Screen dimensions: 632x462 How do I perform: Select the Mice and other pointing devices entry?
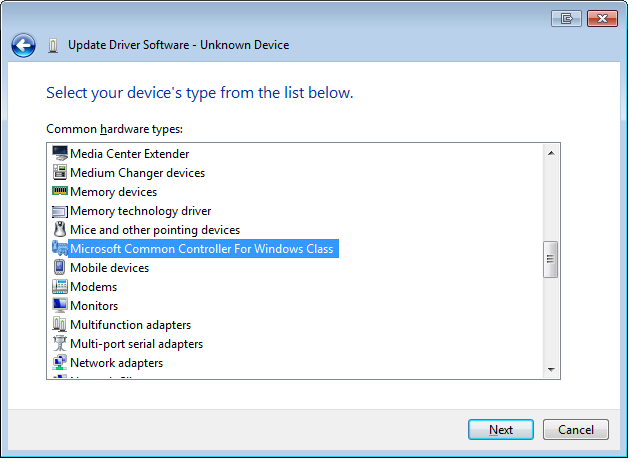(x=155, y=230)
